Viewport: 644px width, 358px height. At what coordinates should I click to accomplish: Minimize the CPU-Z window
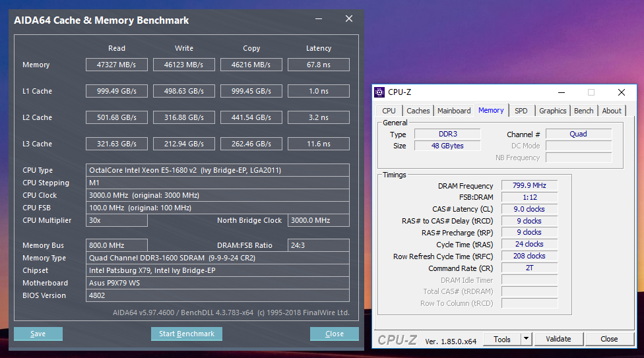pyautogui.click(x=562, y=92)
